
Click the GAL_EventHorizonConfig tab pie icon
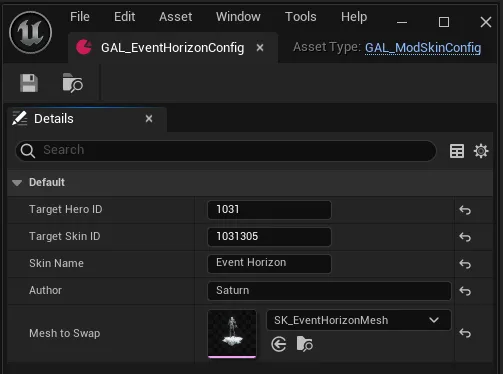click(x=84, y=47)
